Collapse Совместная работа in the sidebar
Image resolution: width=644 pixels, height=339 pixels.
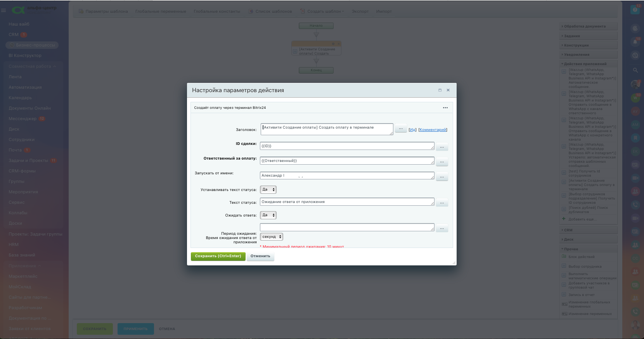pyautogui.click(x=33, y=66)
